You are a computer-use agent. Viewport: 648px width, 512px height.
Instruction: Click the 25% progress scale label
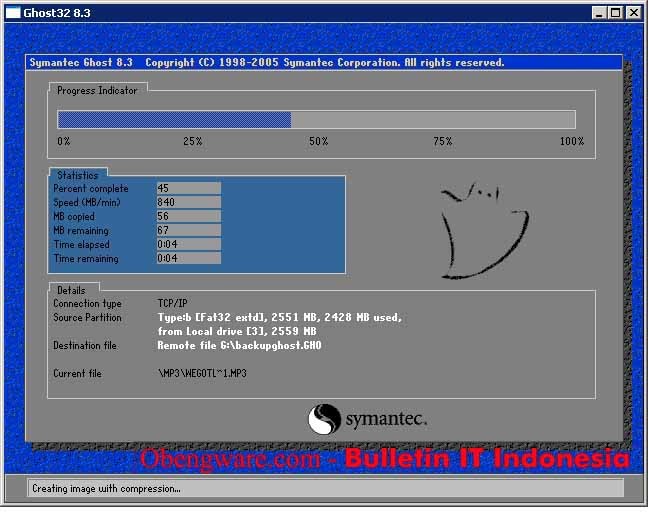193,141
